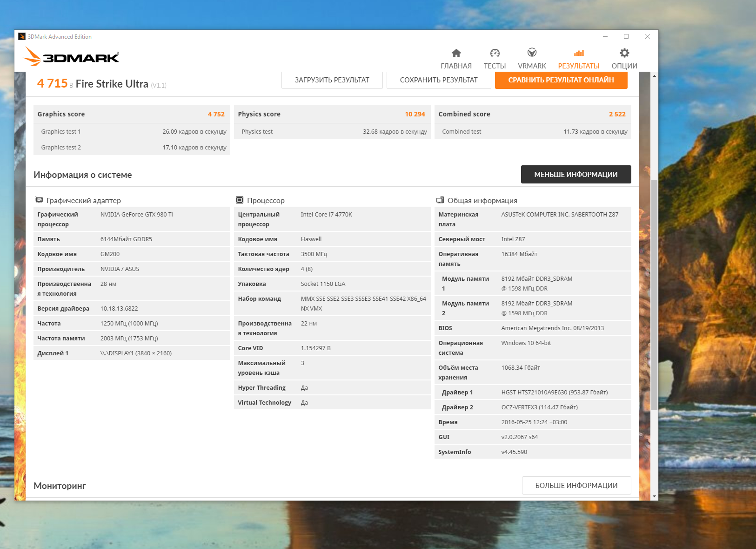
Task: Select the 3500 МГц clock speed value
Action: pyautogui.click(x=314, y=254)
